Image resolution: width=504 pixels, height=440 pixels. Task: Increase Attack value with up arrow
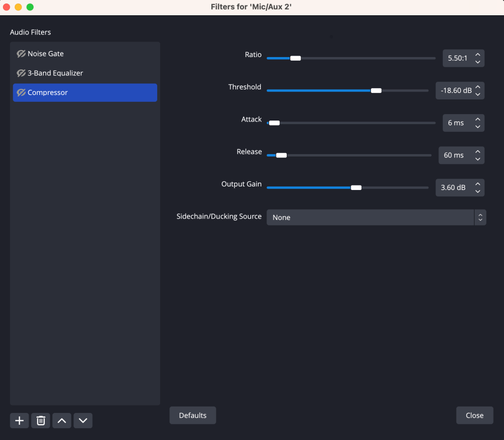[477, 119]
